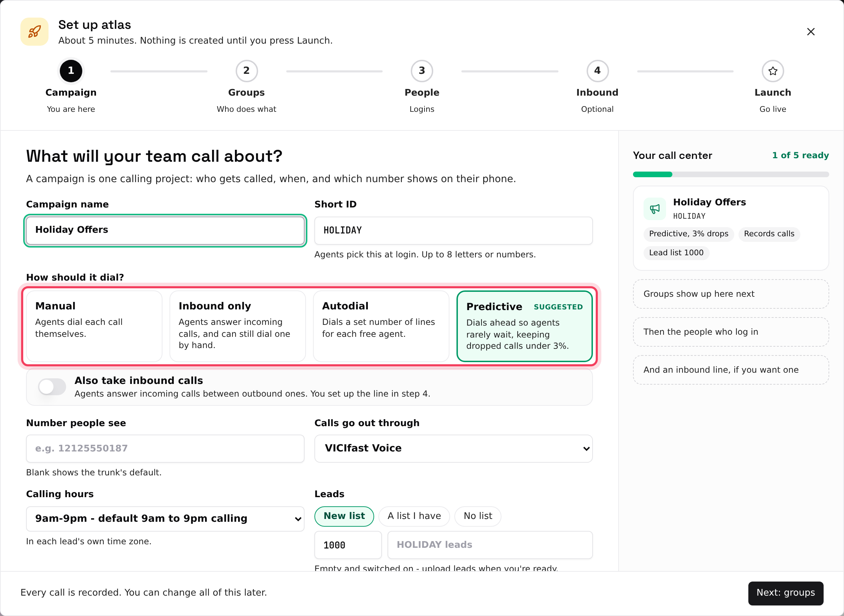
Task: Click the Launch star step icon
Action: coord(772,71)
